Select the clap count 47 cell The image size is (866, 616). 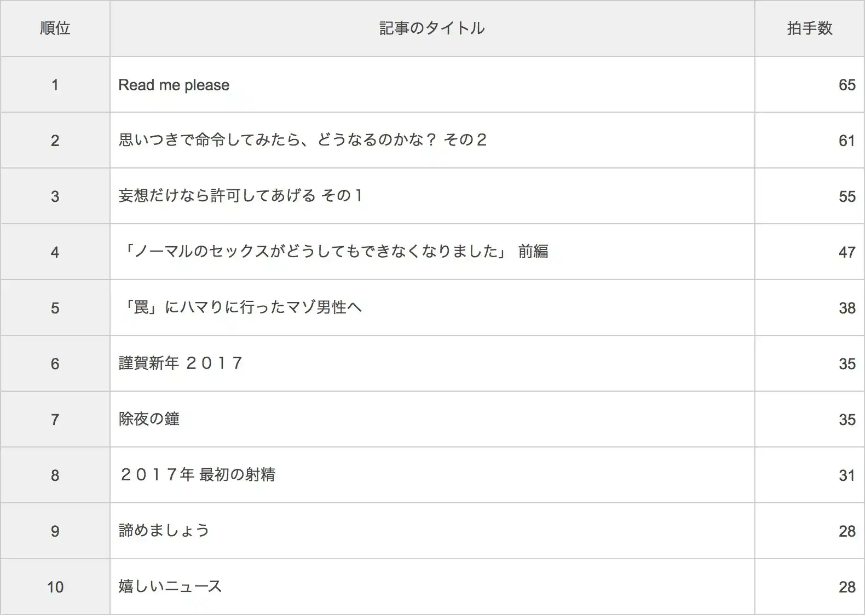[x=846, y=253]
